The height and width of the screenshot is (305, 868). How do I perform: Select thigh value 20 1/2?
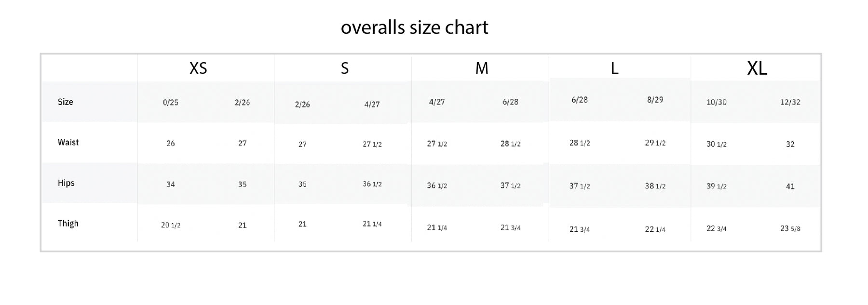click(171, 225)
